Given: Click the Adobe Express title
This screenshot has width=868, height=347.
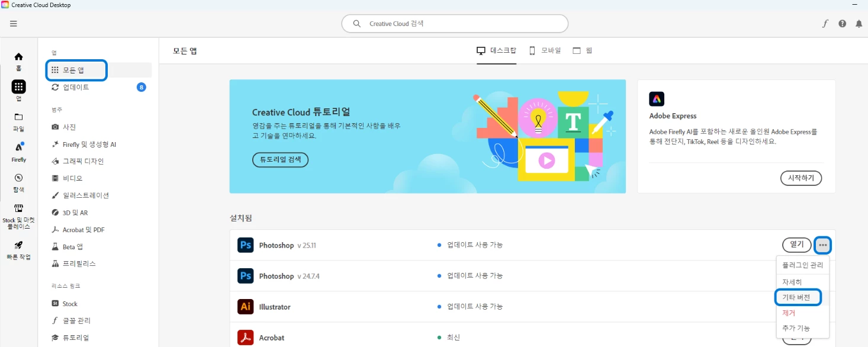Looking at the screenshot, I should tap(673, 116).
